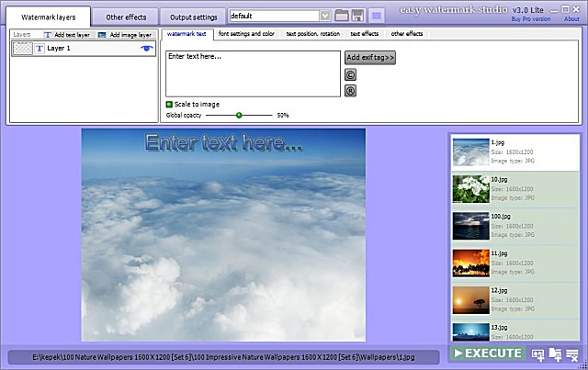
Task: Open the About link
Action: [571, 18]
